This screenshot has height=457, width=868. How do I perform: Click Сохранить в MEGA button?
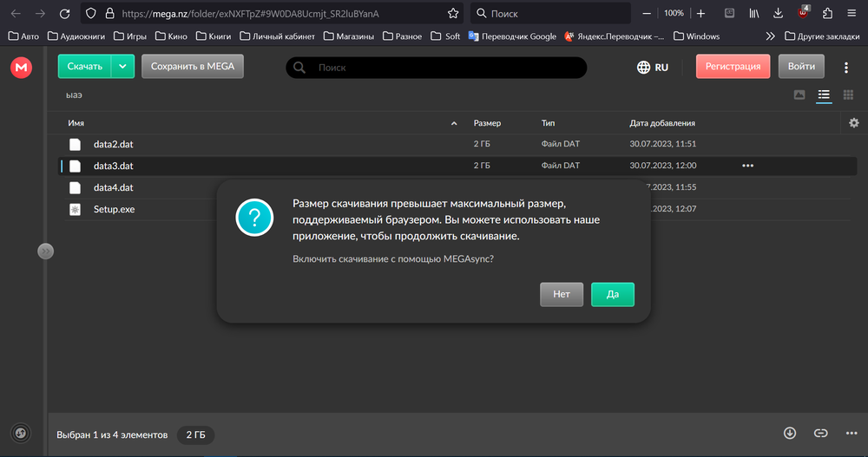192,67
